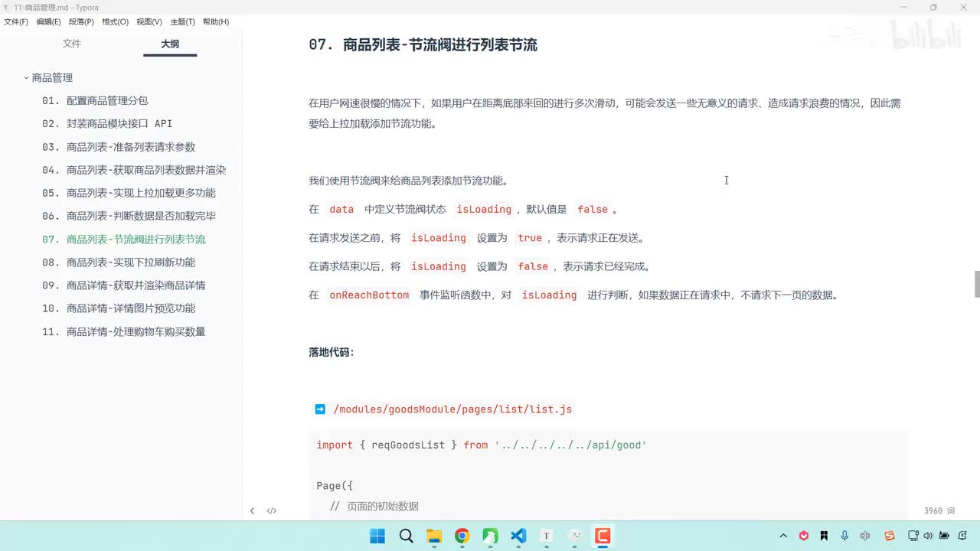Click the vertical scrollbar thumb of the document

click(977, 284)
